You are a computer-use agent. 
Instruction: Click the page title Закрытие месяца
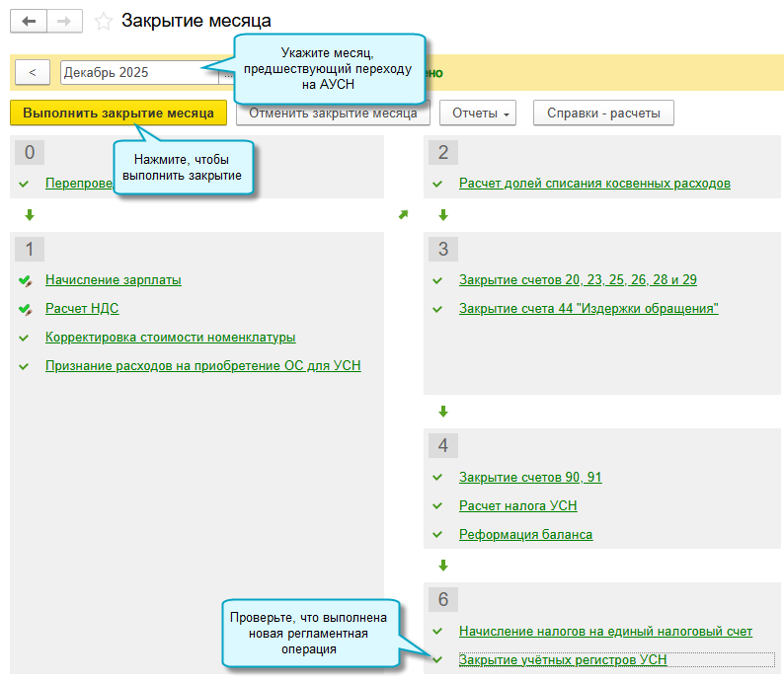point(196,21)
